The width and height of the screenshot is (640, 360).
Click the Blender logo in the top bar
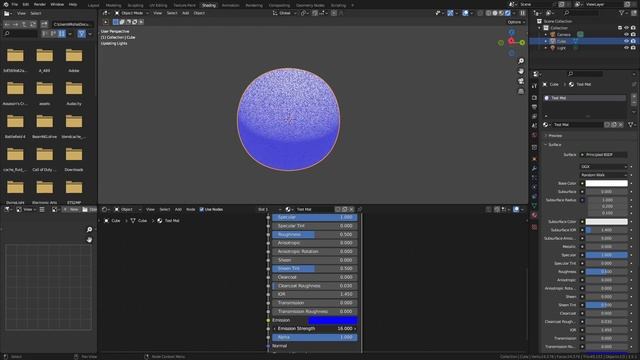(x=6, y=4)
